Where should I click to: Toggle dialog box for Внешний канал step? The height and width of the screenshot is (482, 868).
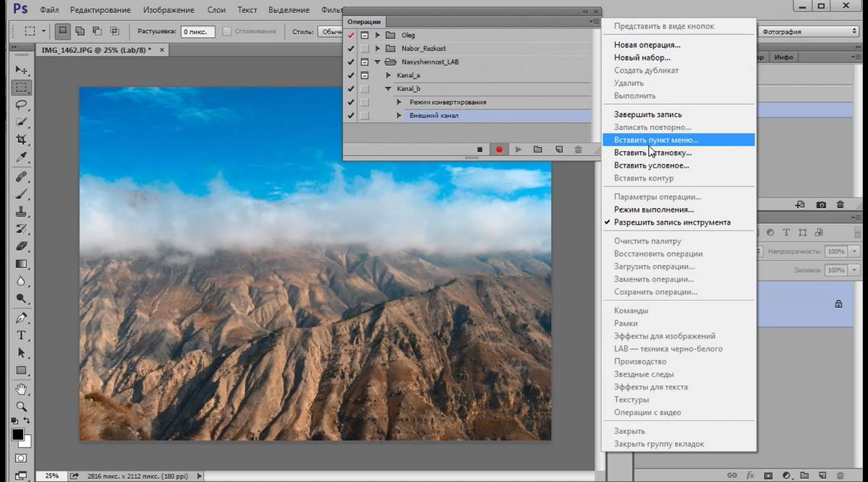365,116
